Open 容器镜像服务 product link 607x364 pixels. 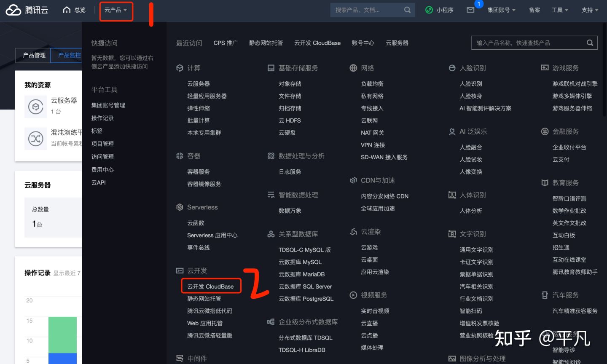click(204, 184)
